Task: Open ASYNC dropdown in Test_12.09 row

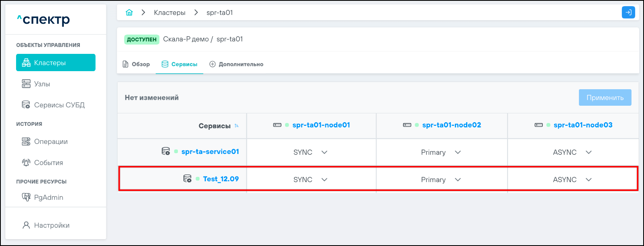Action: (589, 180)
